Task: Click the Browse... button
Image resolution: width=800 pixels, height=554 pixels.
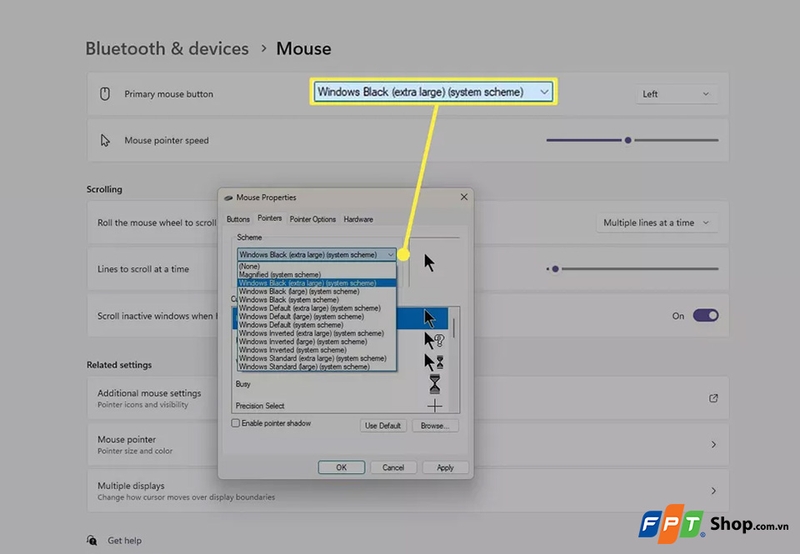Action: tap(435, 425)
